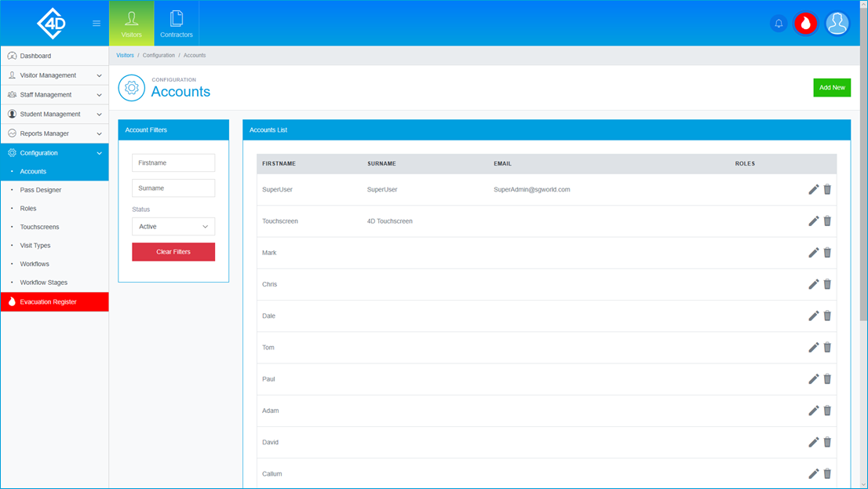
Task: Click into the Firstname filter field
Action: pyautogui.click(x=173, y=162)
